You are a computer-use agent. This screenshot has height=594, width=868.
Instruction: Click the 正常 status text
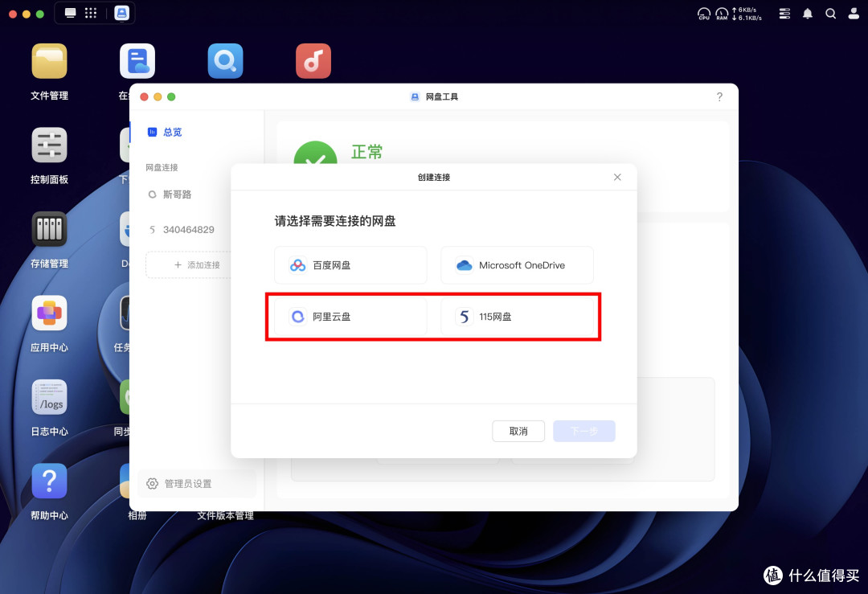pos(366,152)
